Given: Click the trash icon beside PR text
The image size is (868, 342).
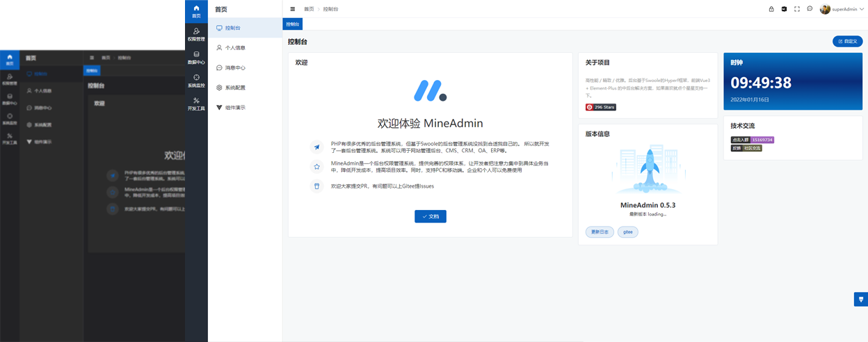Looking at the screenshot, I should [x=316, y=186].
